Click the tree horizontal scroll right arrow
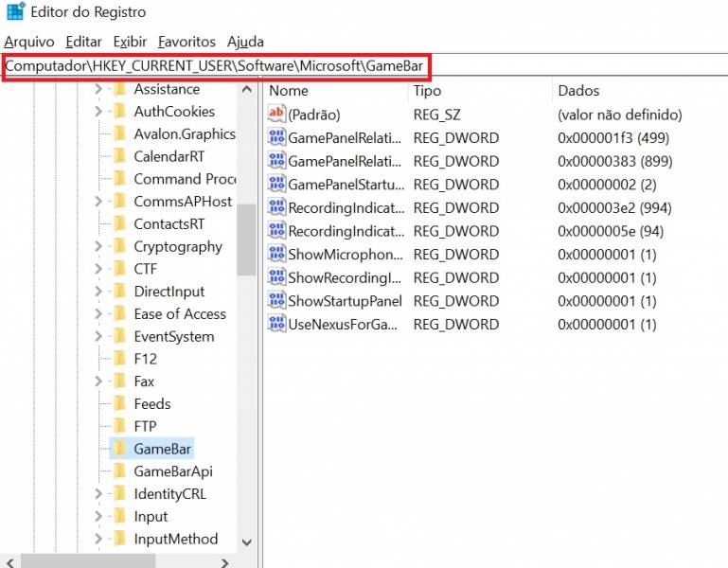The image size is (728, 568). pos(224,562)
